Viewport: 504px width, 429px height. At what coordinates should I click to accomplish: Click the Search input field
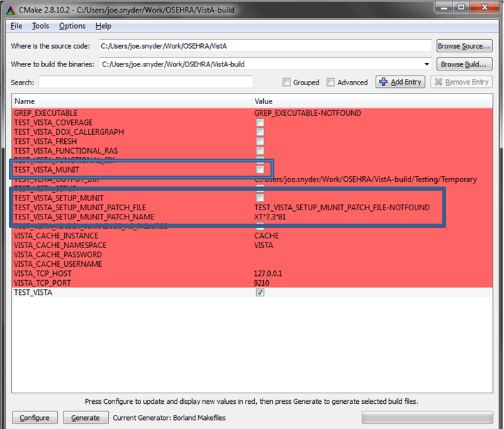pyautogui.click(x=145, y=82)
